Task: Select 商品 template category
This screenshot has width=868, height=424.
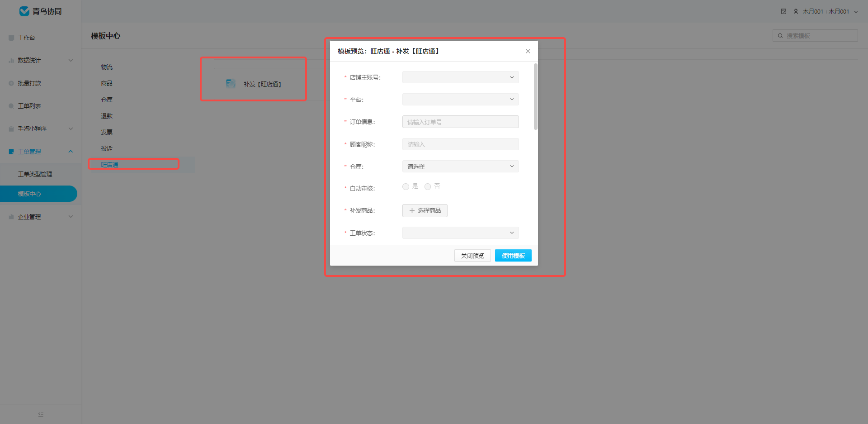Action: 107,83
